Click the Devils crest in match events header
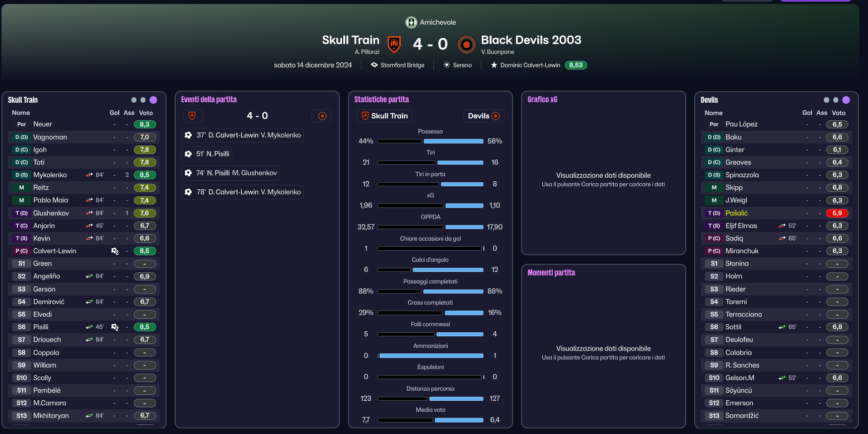 (322, 116)
